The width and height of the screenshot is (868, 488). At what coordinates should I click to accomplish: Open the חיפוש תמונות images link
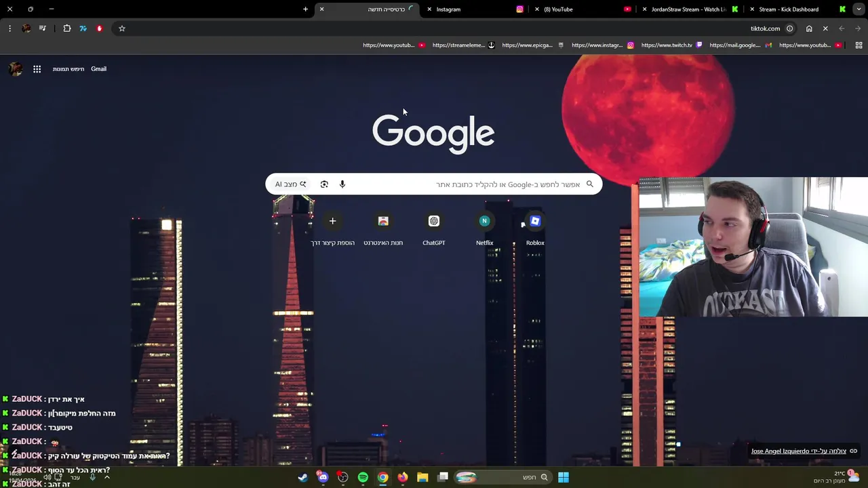pyautogui.click(x=69, y=69)
